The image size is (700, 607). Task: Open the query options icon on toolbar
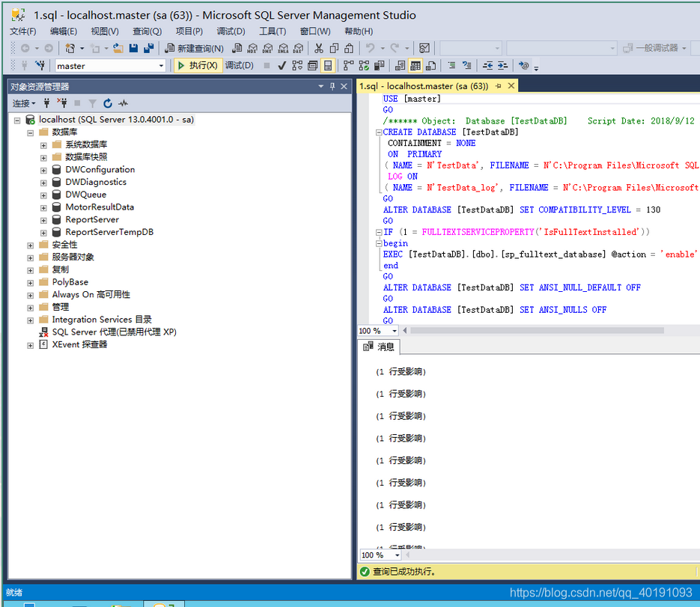point(312,65)
